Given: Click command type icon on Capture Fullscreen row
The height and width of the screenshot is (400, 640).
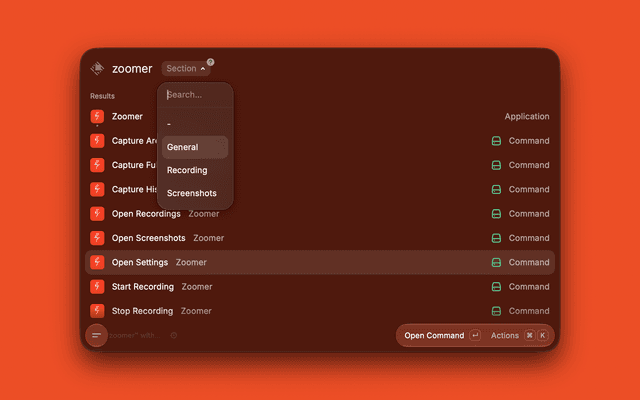Looking at the screenshot, I should click(x=496, y=165).
